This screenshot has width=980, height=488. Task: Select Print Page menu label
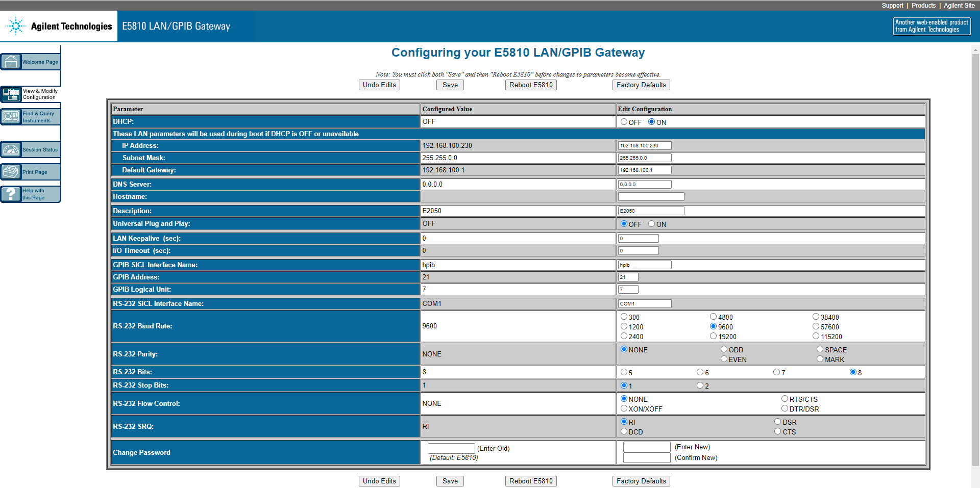click(x=35, y=172)
